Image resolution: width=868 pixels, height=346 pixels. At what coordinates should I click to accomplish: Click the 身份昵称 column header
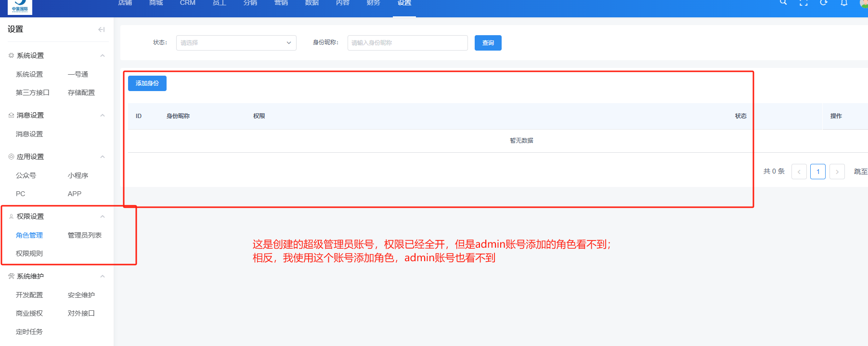click(x=178, y=116)
